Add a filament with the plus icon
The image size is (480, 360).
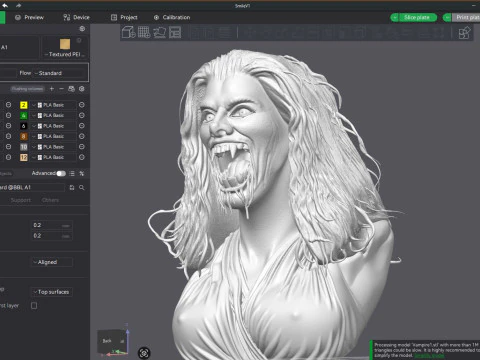(x=52, y=89)
